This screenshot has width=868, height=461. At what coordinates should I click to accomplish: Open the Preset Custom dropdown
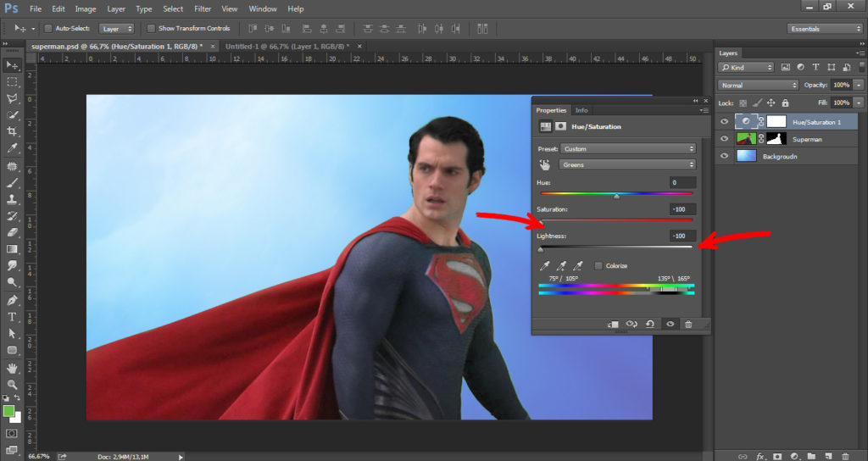(627, 148)
